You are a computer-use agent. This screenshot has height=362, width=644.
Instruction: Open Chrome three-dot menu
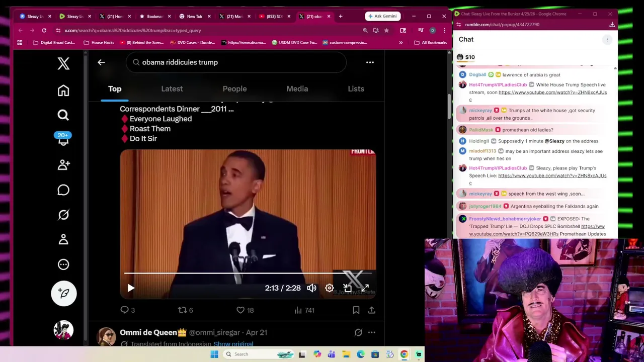tap(444, 31)
